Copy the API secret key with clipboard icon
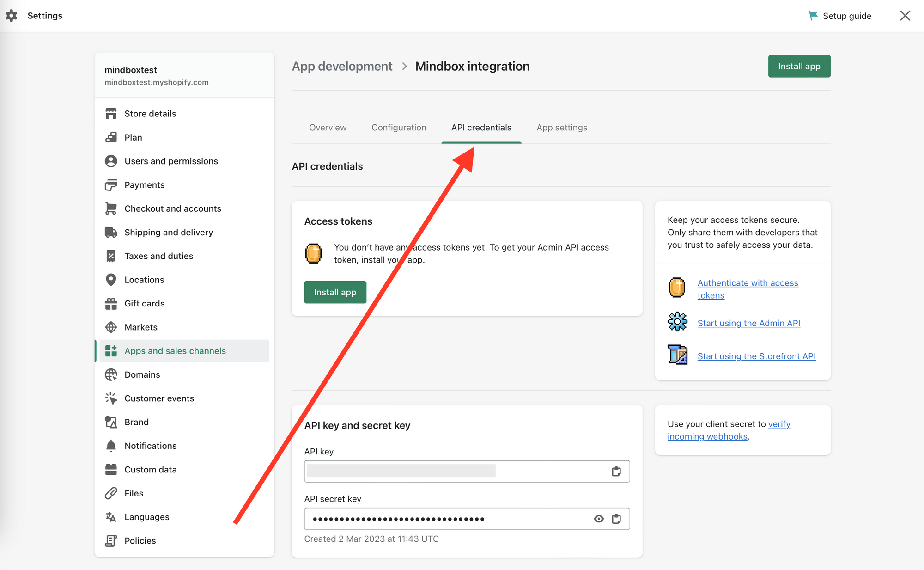 coord(616,519)
